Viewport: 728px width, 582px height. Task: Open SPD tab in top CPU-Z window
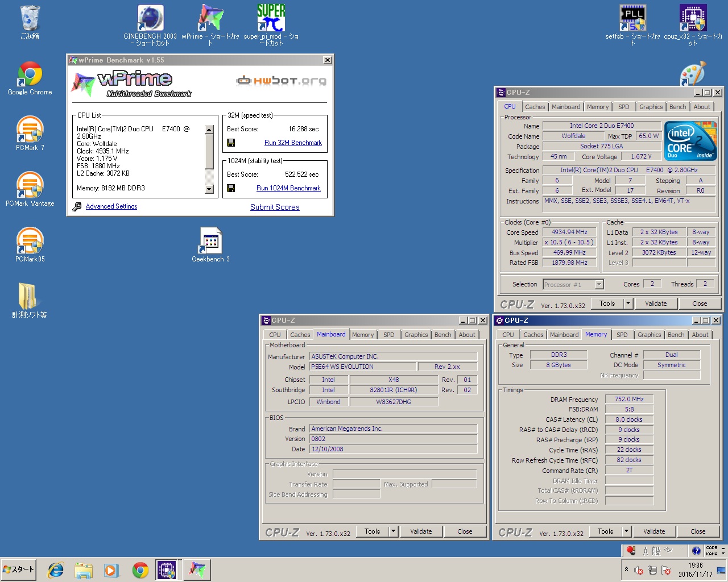tap(624, 107)
